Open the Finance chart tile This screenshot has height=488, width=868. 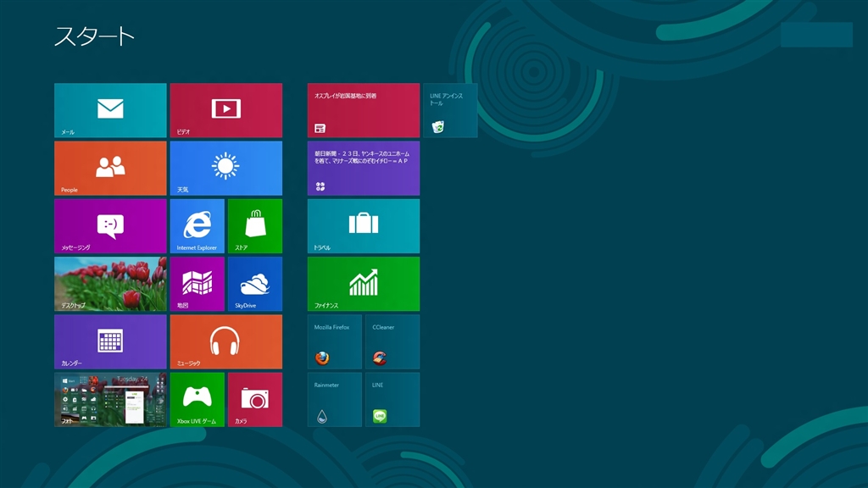363,284
